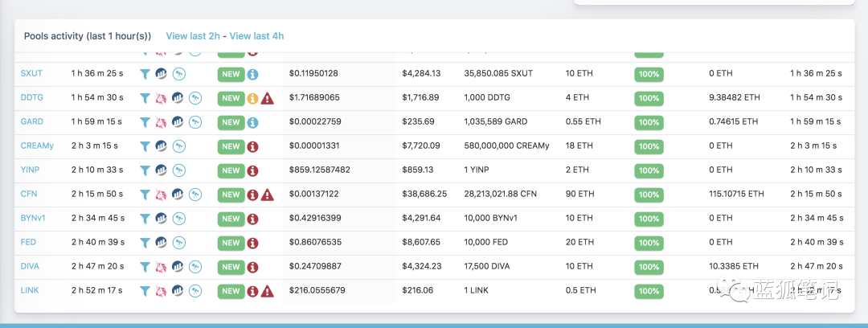Click the NEW badge in FED row

point(231,243)
